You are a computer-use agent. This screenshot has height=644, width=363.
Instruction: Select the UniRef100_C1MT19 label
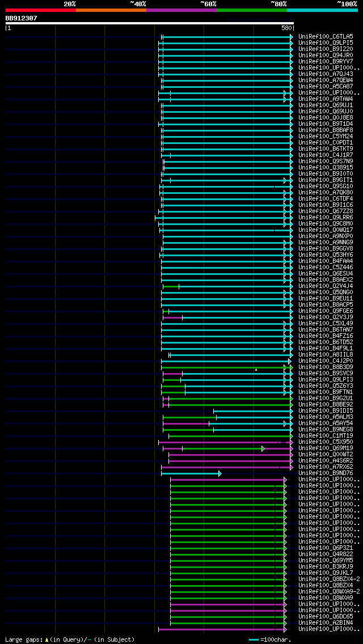tap(326, 436)
